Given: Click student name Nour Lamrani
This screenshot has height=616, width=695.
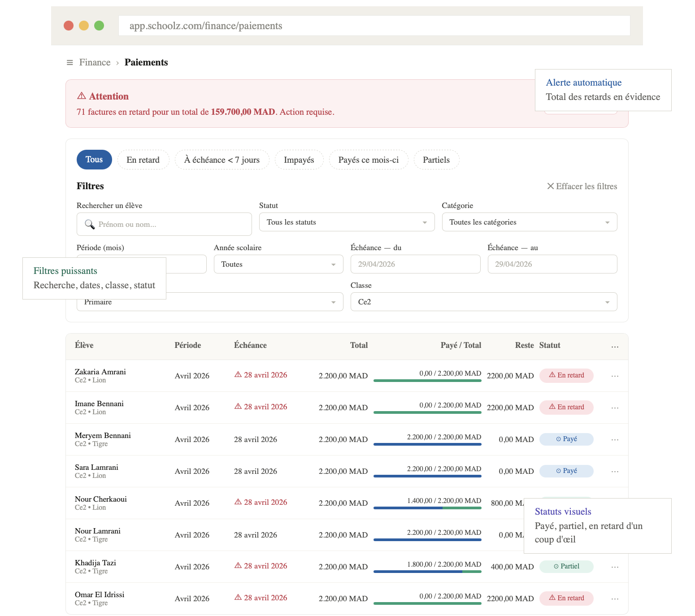Looking at the screenshot, I should (98, 531).
